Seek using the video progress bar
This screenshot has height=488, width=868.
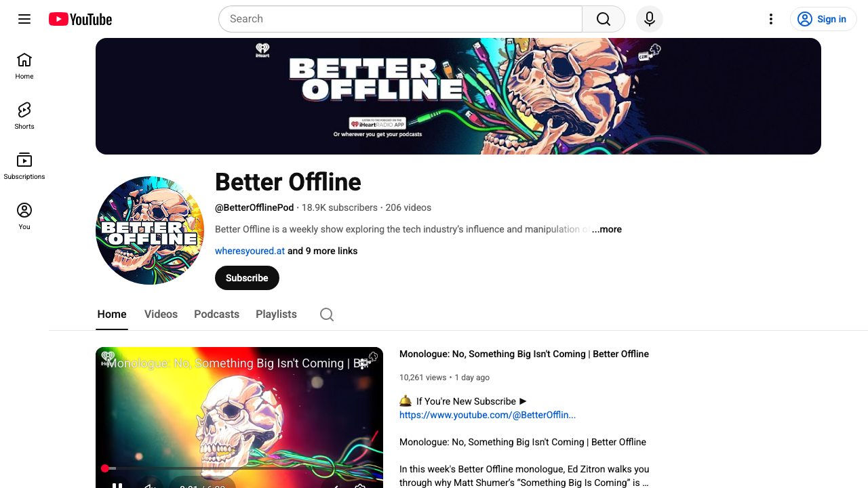(239, 468)
